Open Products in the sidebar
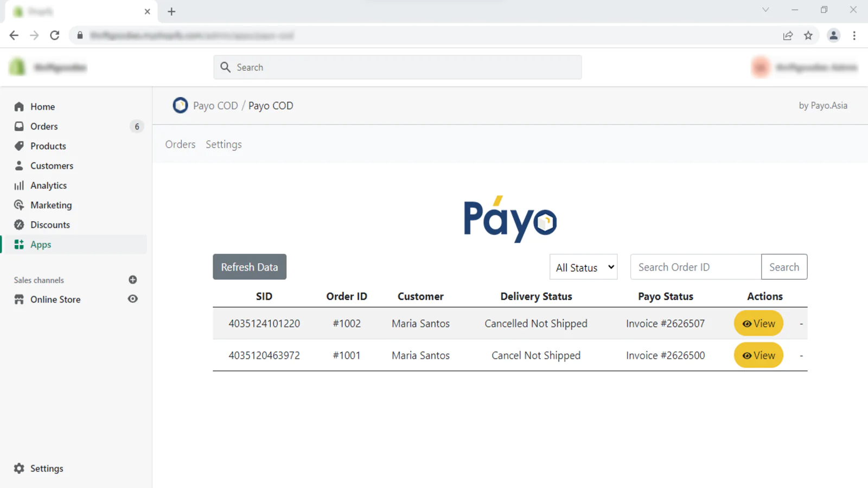The width and height of the screenshot is (868, 488). [x=48, y=146]
